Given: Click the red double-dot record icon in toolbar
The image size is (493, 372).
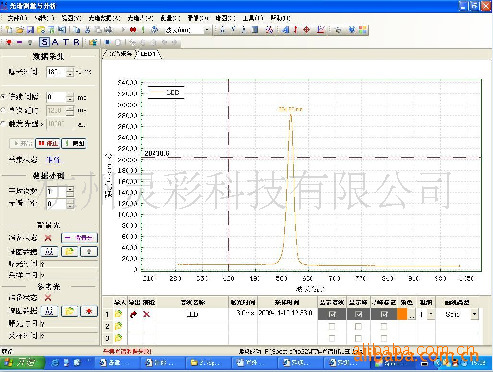Looking at the screenshot, I should coord(133,30).
